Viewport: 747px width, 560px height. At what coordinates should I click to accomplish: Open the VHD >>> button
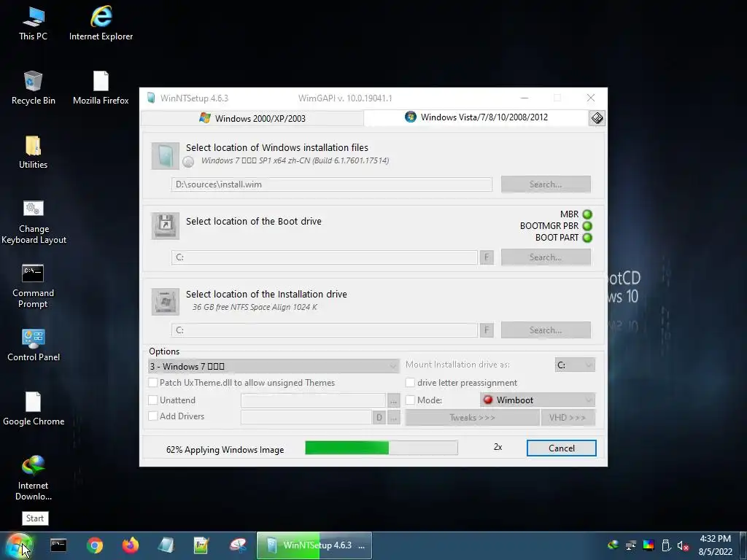click(x=568, y=418)
